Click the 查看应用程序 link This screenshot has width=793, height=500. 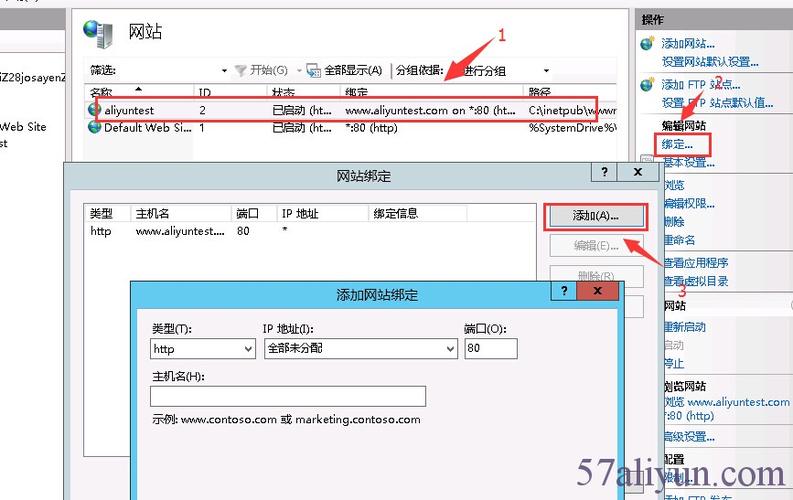point(695,263)
